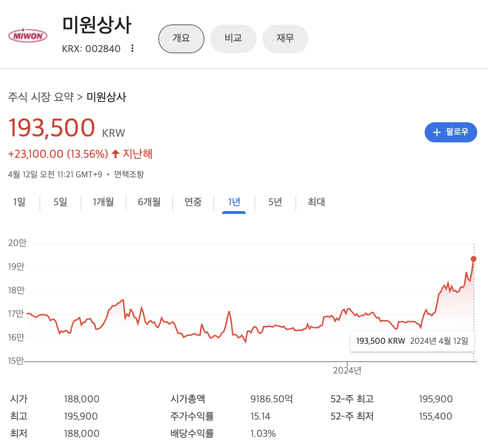Click the 시가총액 label
The width and height of the screenshot is (488, 448).
click(188, 399)
